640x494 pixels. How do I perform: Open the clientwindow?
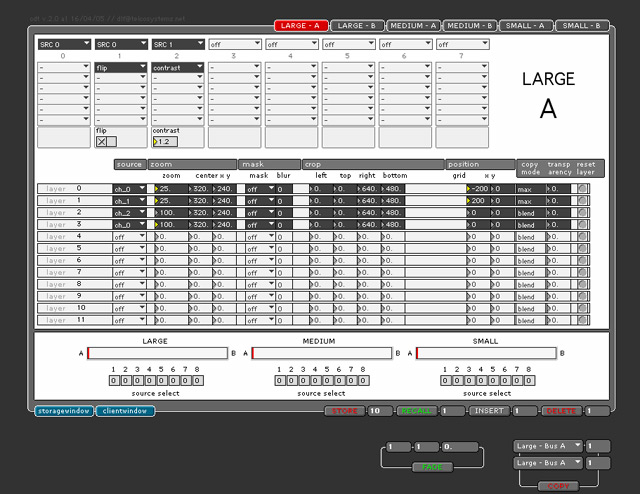(125, 411)
